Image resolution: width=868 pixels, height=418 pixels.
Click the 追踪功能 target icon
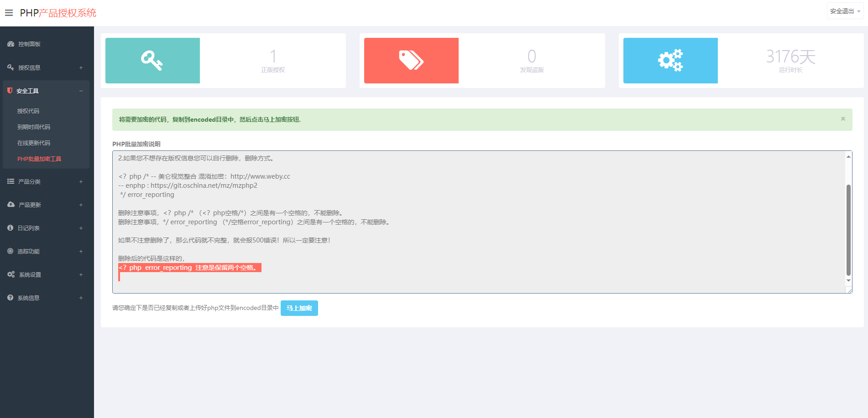[10, 251]
